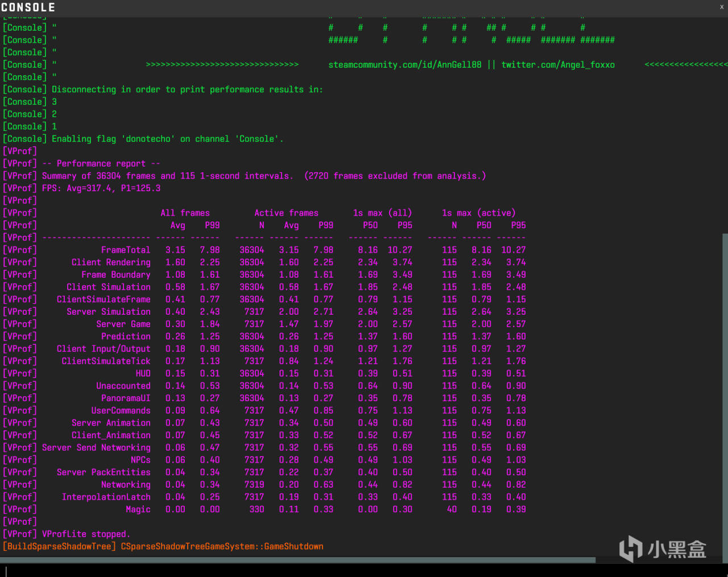This screenshot has width=728, height=577.
Task: Click the 'Server Simulation' row label
Action: point(109,312)
